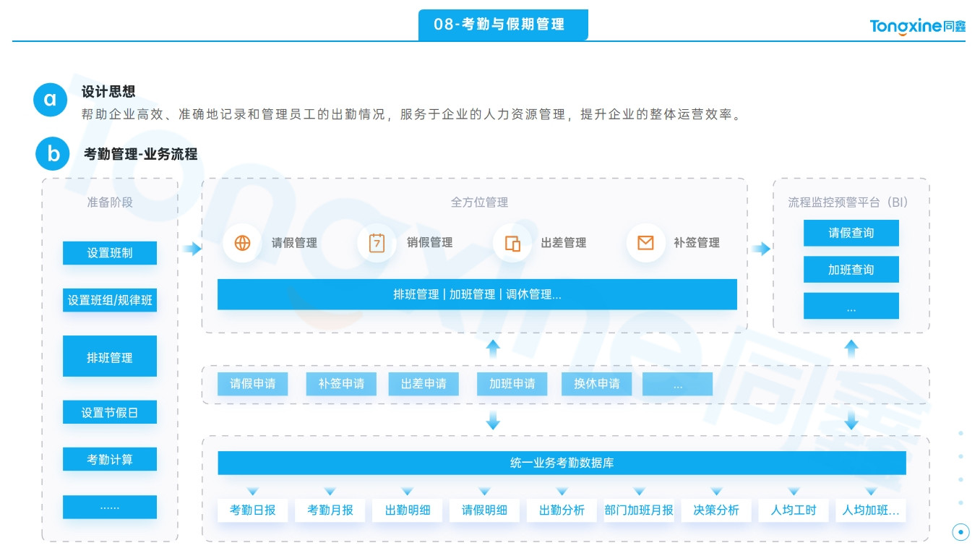The height and width of the screenshot is (556, 980).
Task: Click the 设置班制 button
Action: click(110, 253)
